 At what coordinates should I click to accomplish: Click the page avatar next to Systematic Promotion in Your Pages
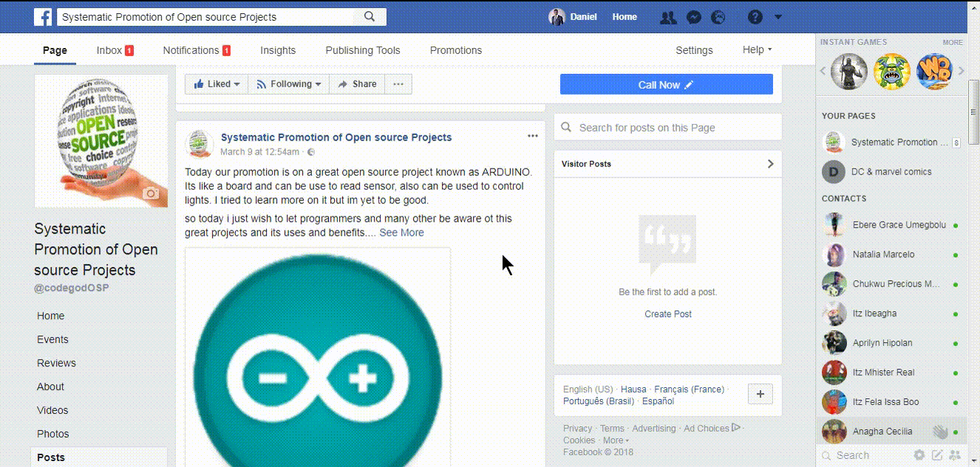coord(834,142)
